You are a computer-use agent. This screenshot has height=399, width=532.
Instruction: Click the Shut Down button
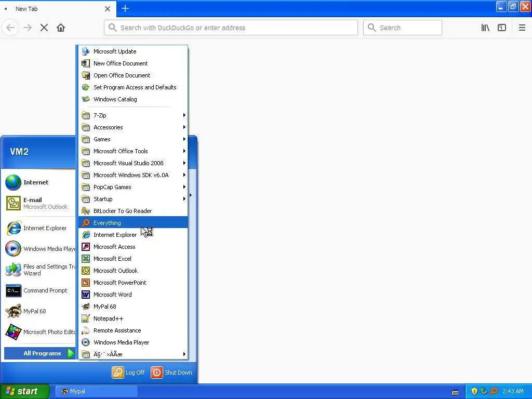tap(171, 373)
